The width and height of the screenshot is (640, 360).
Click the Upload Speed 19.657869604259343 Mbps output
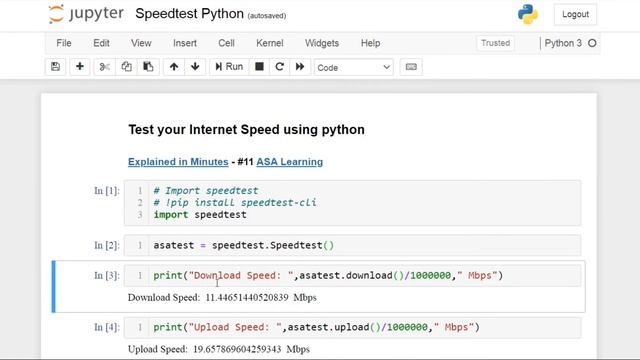point(219,349)
